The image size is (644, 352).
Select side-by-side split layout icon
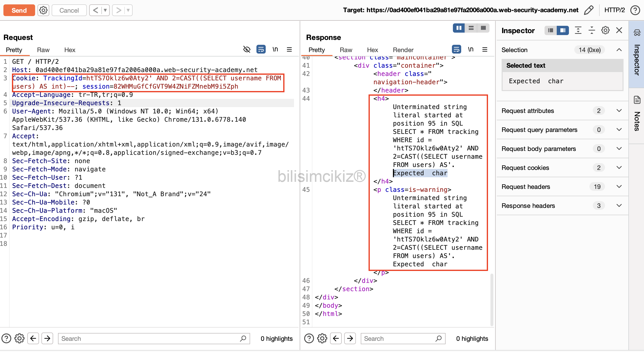click(x=459, y=28)
